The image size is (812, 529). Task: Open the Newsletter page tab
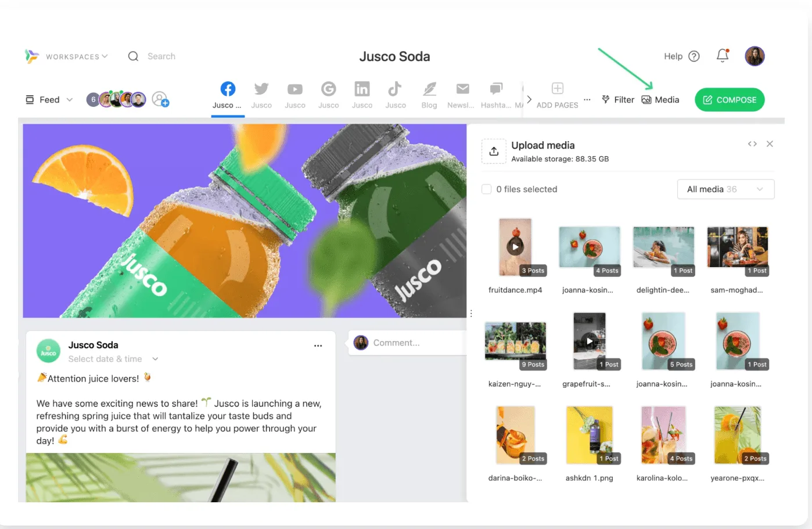point(462,95)
